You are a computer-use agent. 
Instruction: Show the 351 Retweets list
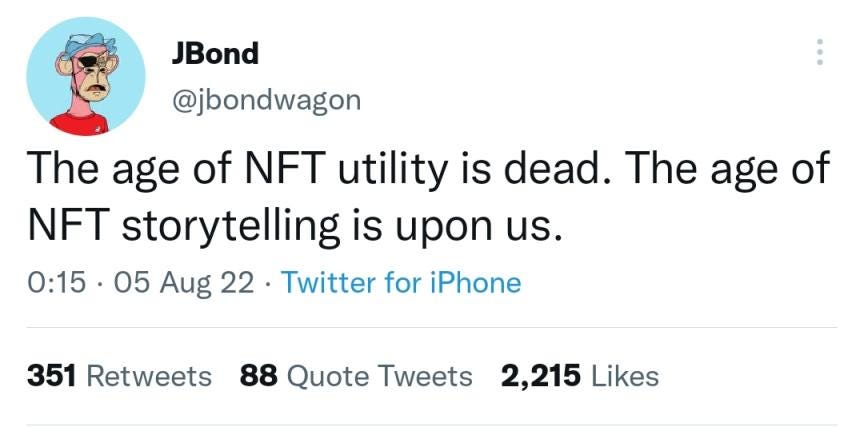click(x=119, y=376)
